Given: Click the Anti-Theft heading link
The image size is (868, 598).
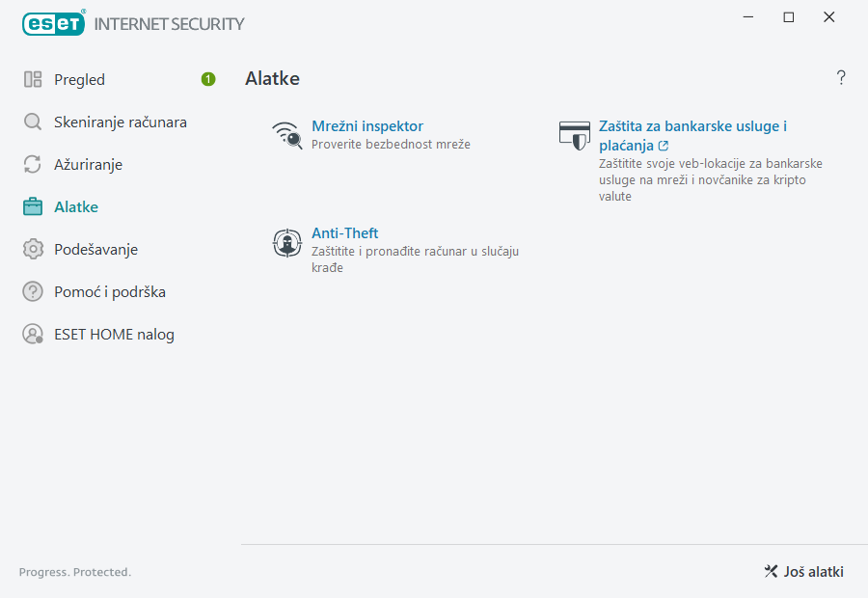Looking at the screenshot, I should (x=344, y=232).
